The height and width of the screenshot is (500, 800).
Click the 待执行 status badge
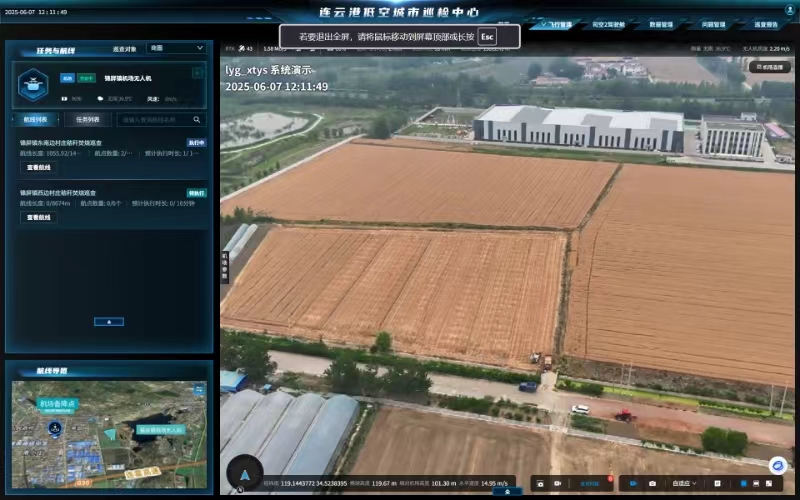196,193
